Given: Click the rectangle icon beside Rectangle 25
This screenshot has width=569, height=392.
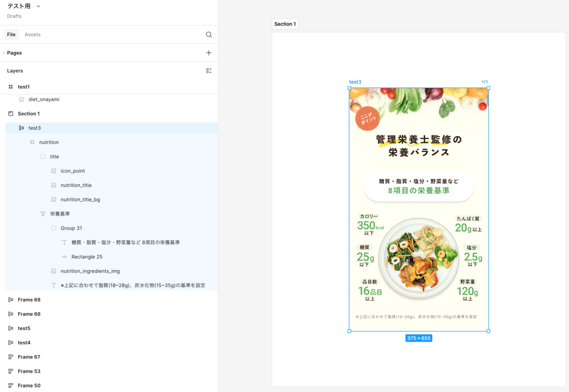Looking at the screenshot, I should pos(64,257).
